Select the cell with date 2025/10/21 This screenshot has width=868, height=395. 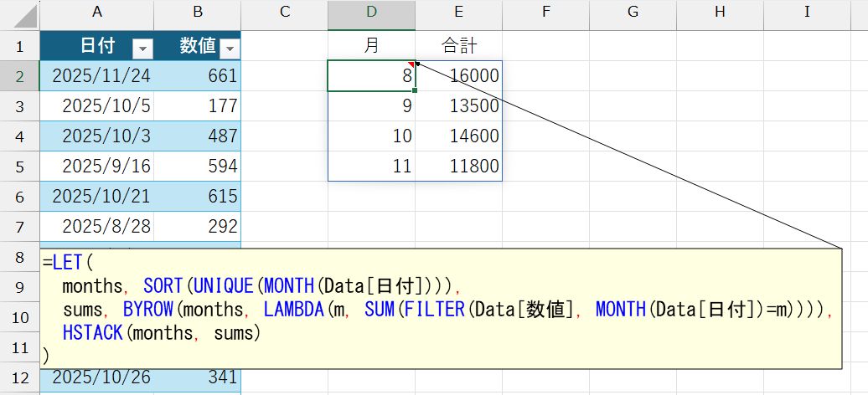click(x=97, y=197)
